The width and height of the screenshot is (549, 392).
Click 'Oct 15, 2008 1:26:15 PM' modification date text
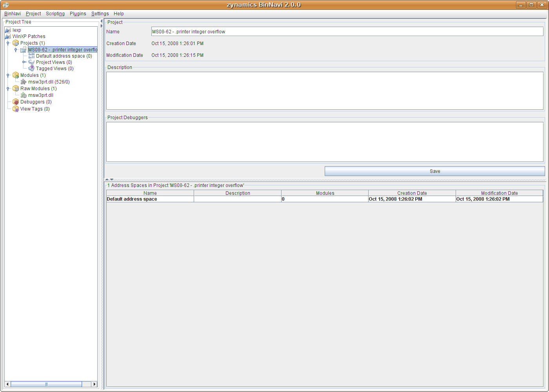click(178, 55)
